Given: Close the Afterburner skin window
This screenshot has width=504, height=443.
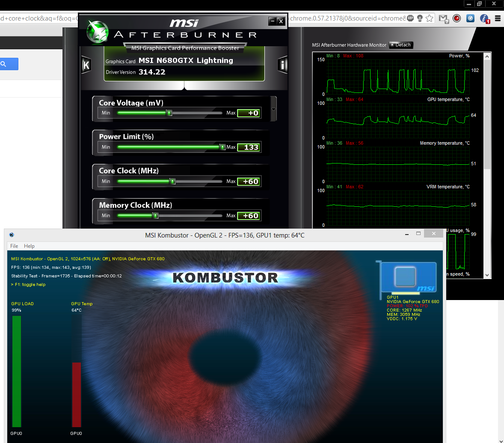Looking at the screenshot, I should 281,21.
